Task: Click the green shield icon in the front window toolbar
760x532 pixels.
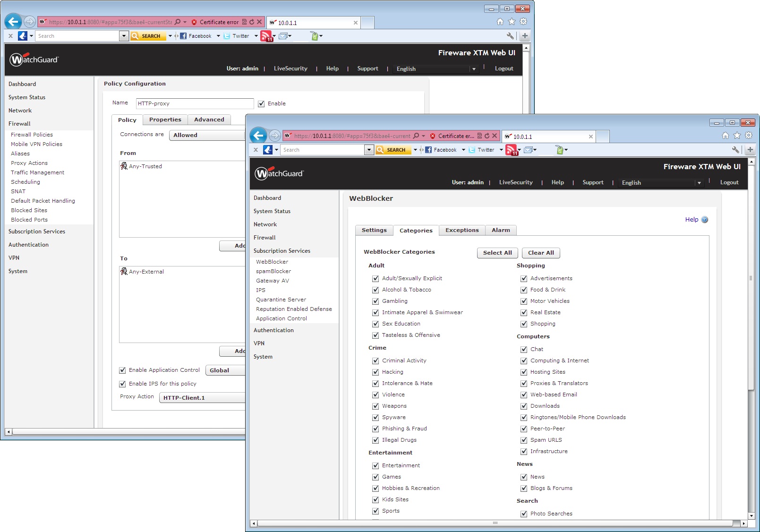Action: 560,150
